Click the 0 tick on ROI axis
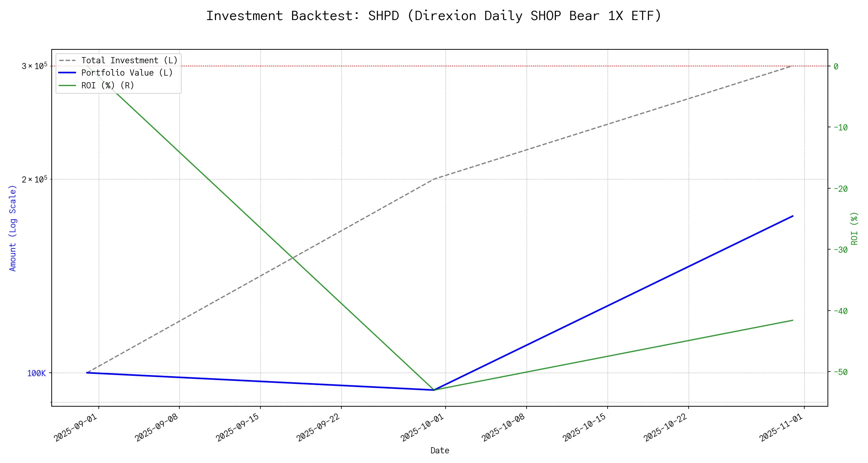 (836, 66)
